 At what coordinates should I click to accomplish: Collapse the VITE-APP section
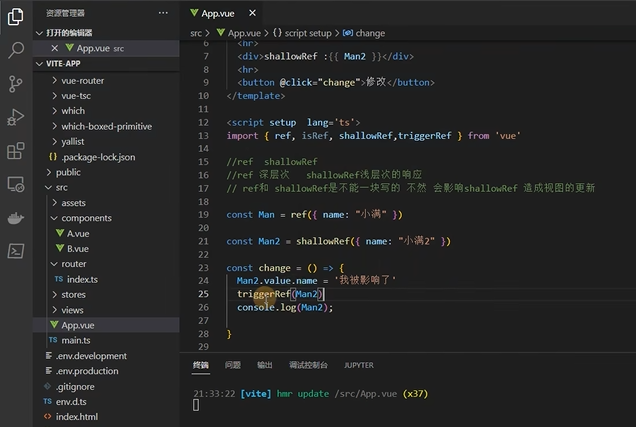tap(39, 64)
